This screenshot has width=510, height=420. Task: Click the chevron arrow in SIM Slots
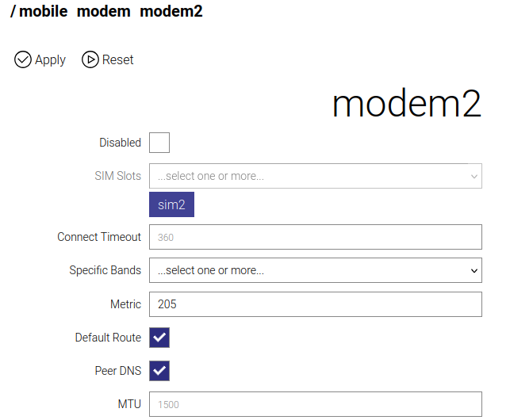pos(474,176)
